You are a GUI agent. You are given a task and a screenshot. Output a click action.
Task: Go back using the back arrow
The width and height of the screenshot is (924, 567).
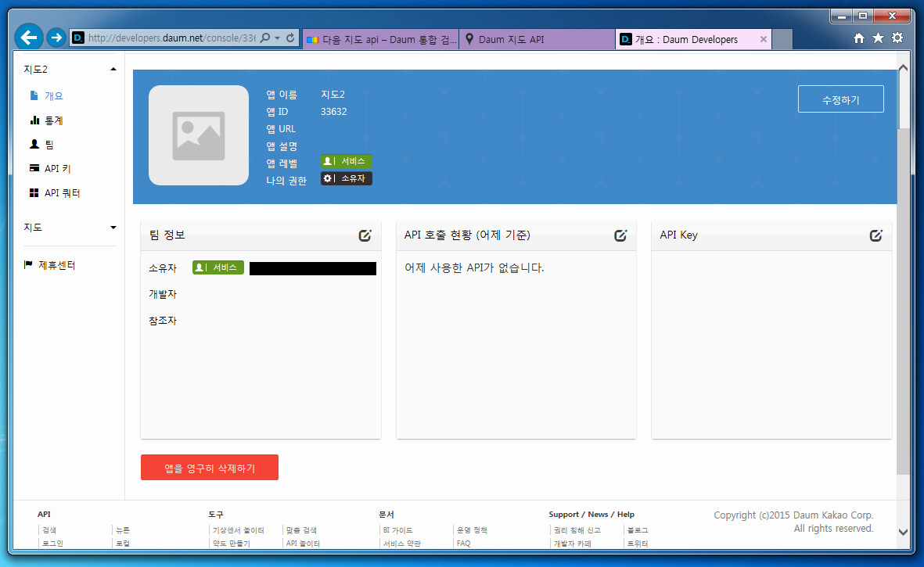[x=29, y=37]
